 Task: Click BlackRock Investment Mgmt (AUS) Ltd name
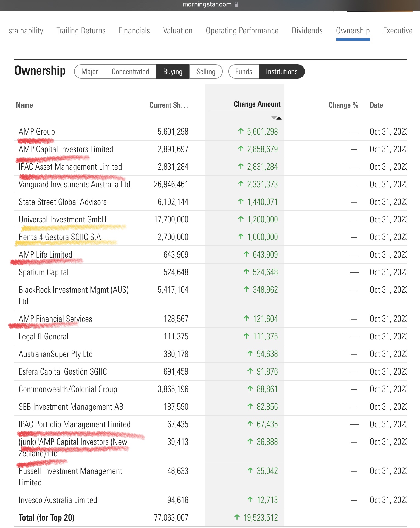click(x=74, y=295)
